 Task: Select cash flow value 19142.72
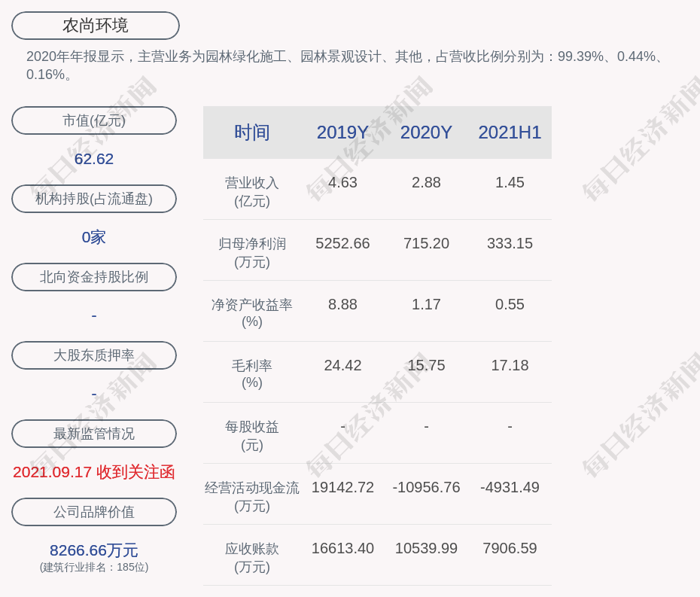coord(342,487)
